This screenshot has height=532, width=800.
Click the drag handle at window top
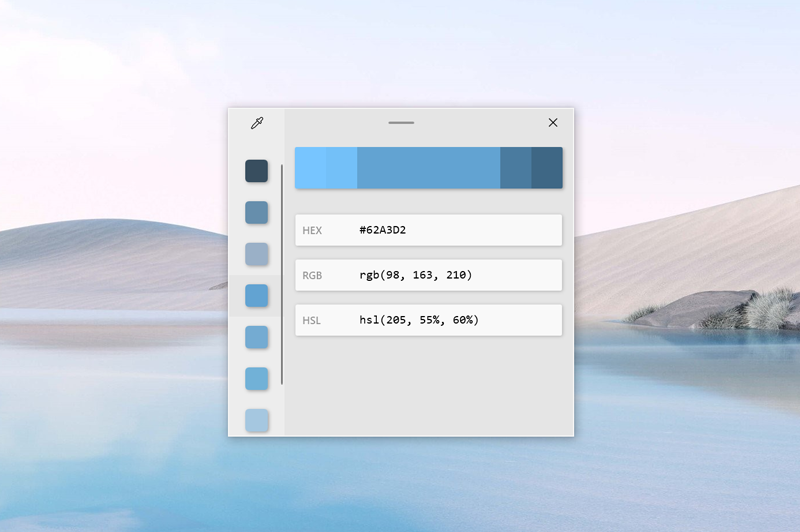tap(401, 123)
